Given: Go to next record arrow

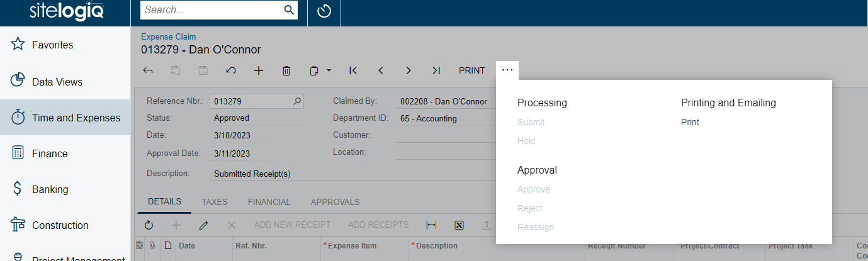Looking at the screenshot, I should (x=409, y=70).
